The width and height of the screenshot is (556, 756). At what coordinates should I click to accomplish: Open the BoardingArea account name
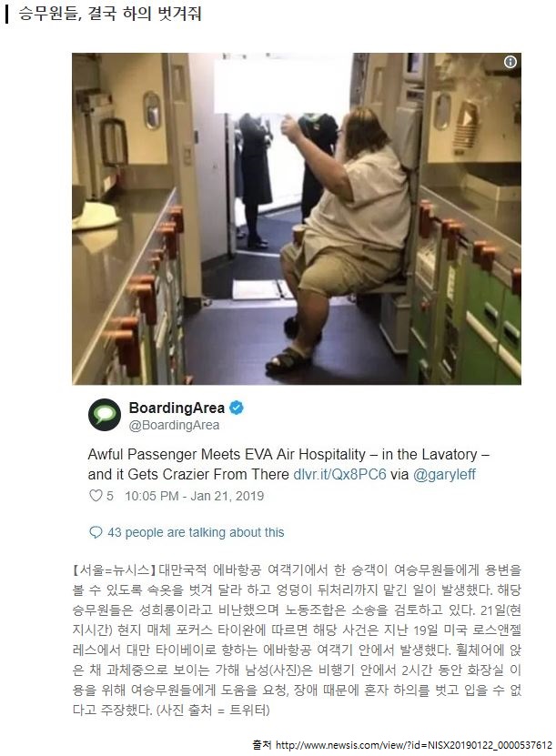pyautogui.click(x=177, y=408)
